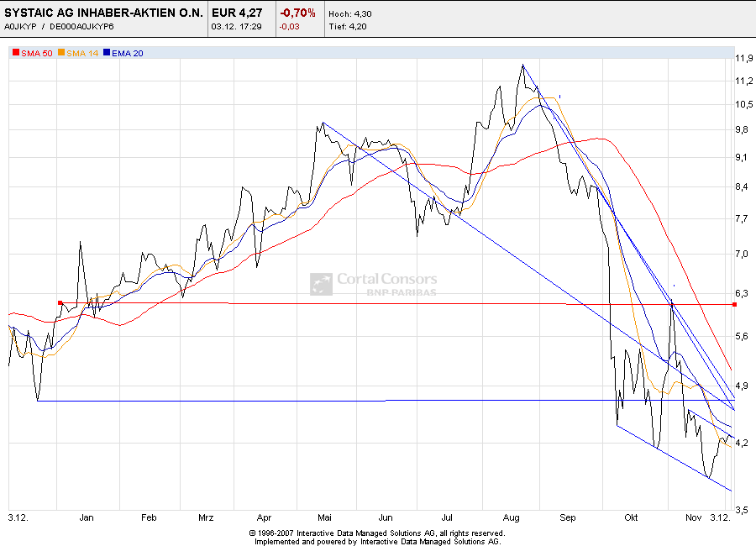Click the 4,9 price axis label

coord(742,386)
